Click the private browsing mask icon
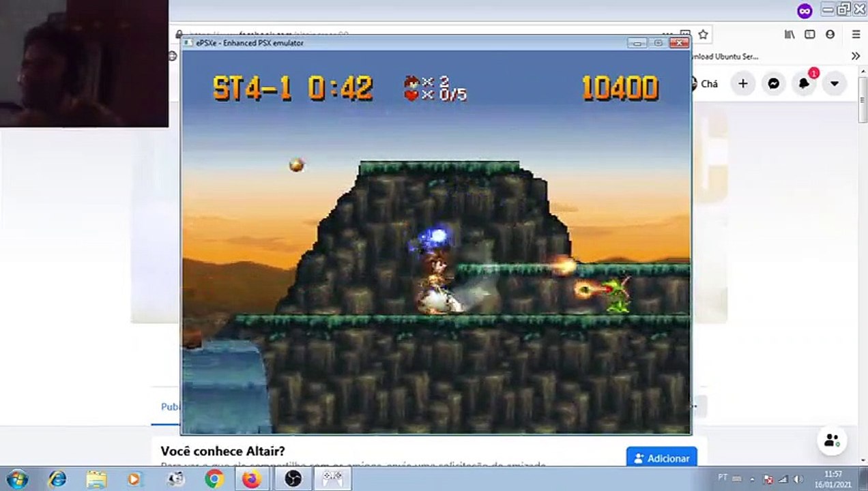868x491 pixels. coord(805,10)
